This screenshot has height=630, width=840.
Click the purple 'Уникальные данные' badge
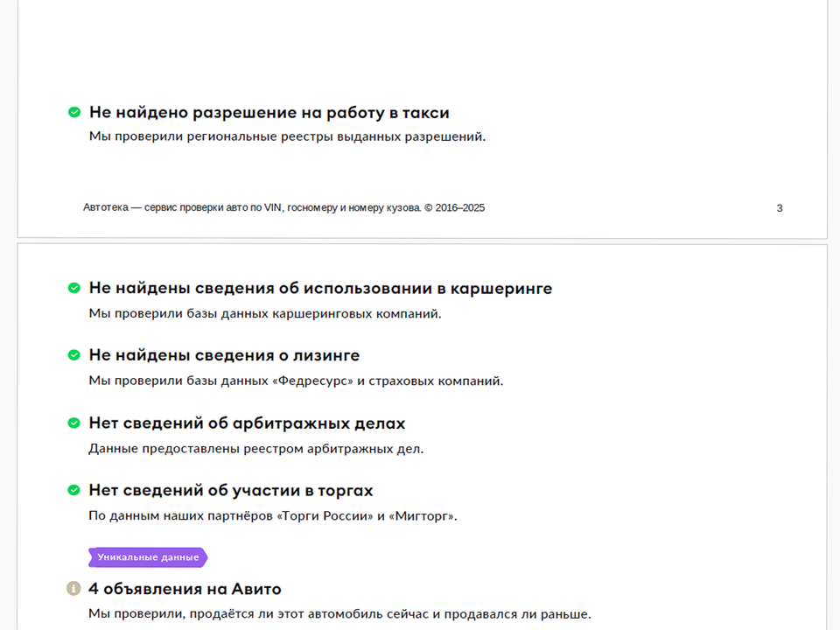click(x=148, y=557)
